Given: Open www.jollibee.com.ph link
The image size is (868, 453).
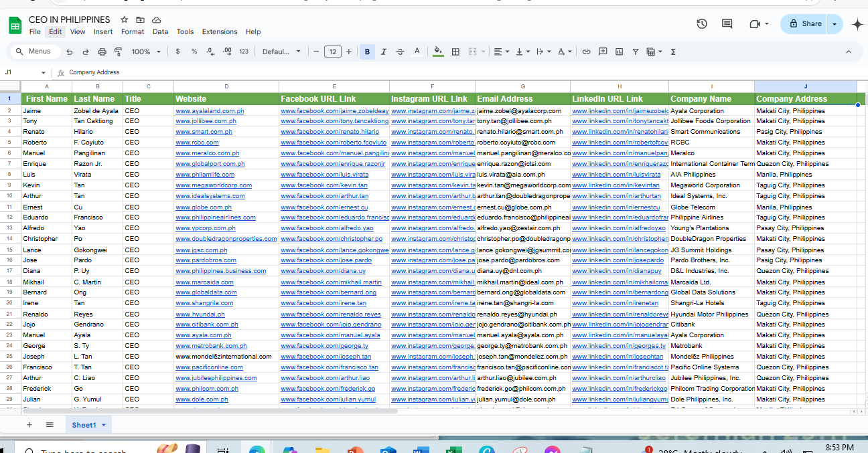Looking at the screenshot, I should pyautogui.click(x=206, y=121).
